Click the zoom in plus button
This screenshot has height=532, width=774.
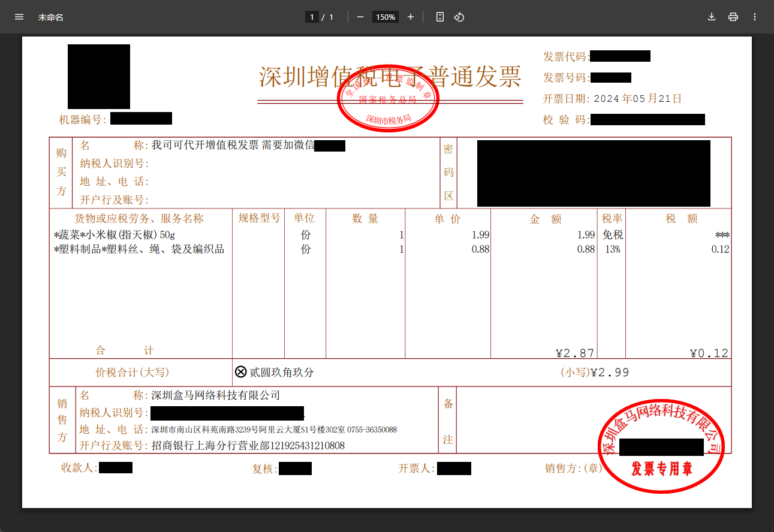(411, 17)
